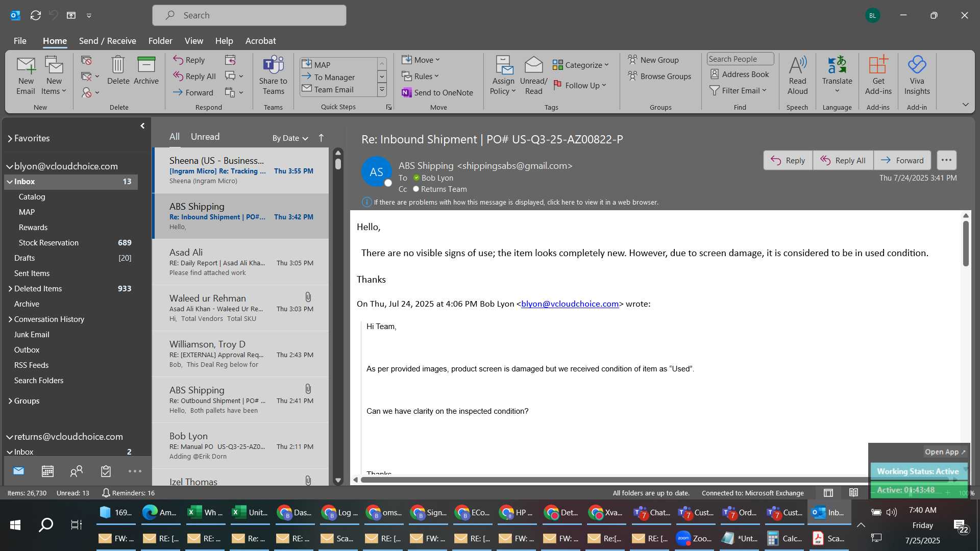Open Viva Insights add-in
The image size is (980, 551).
(917, 76)
